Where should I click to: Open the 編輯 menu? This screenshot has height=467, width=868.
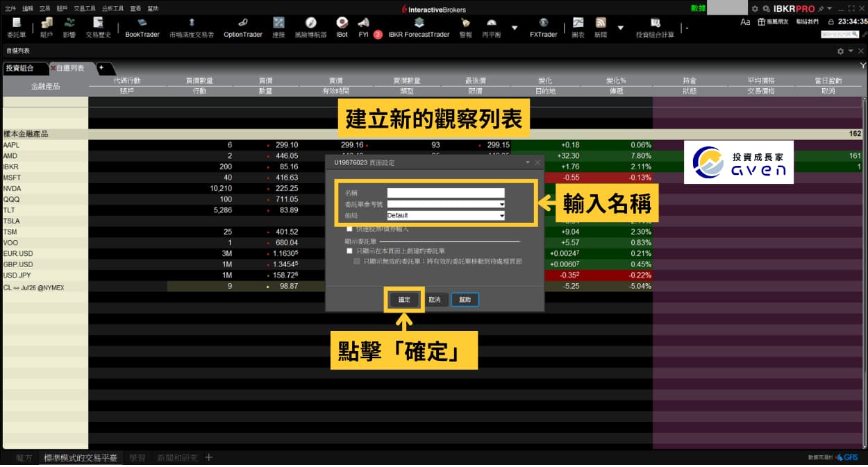tap(28, 9)
